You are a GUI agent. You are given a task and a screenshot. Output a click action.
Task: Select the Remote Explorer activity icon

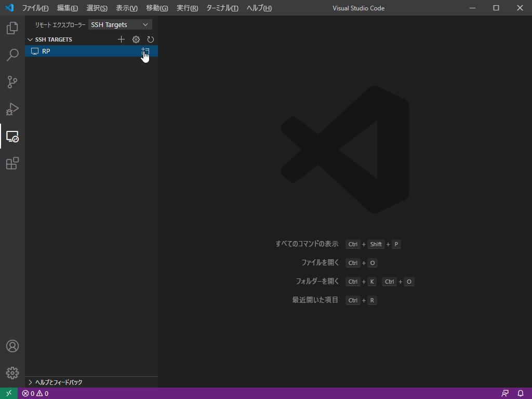coord(12,136)
